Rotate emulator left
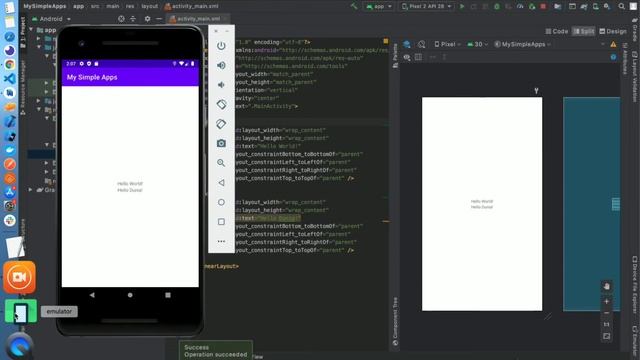 [221, 104]
